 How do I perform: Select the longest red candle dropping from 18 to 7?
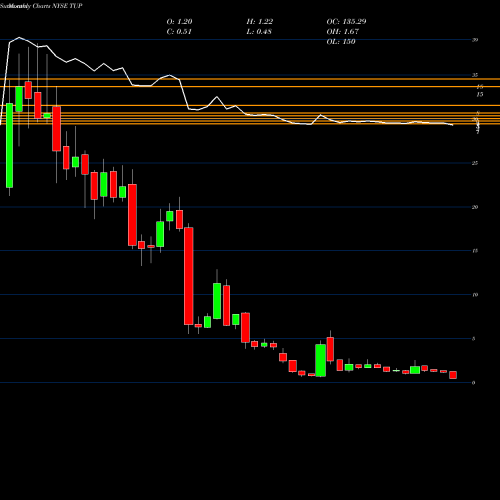189,276
